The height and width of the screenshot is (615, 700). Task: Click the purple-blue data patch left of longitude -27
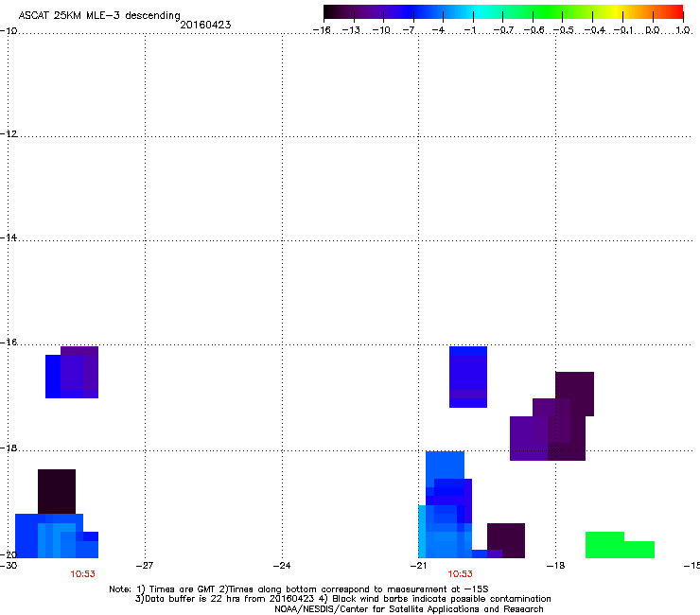point(72,372)
